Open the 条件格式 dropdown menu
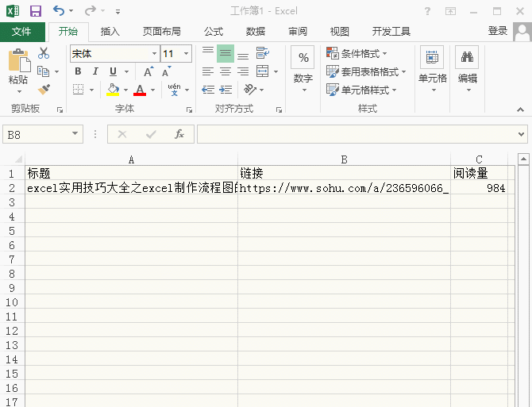532x407 pixels. [x=357, y=53]
